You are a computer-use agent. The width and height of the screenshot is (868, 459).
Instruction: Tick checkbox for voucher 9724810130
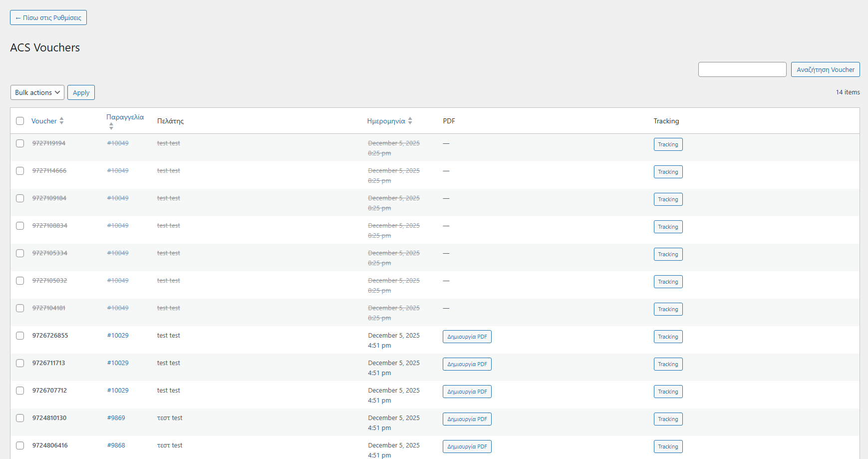(x=20, y=418)
